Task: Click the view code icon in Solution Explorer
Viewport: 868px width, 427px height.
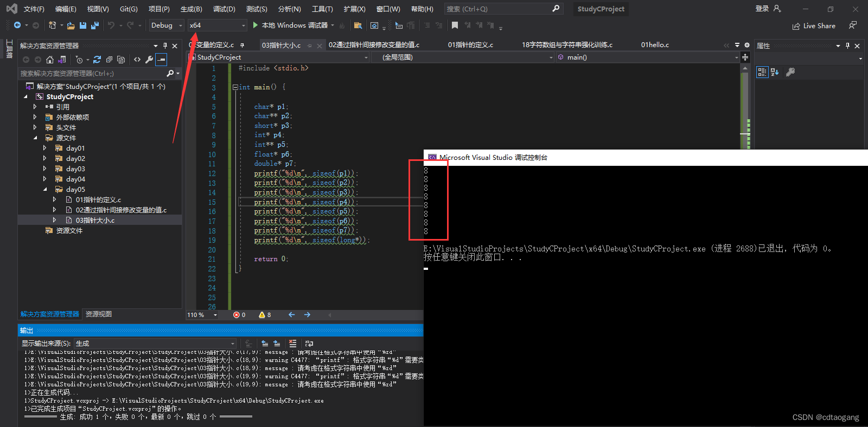Action: pyautogui.click(x=137, y=60)
